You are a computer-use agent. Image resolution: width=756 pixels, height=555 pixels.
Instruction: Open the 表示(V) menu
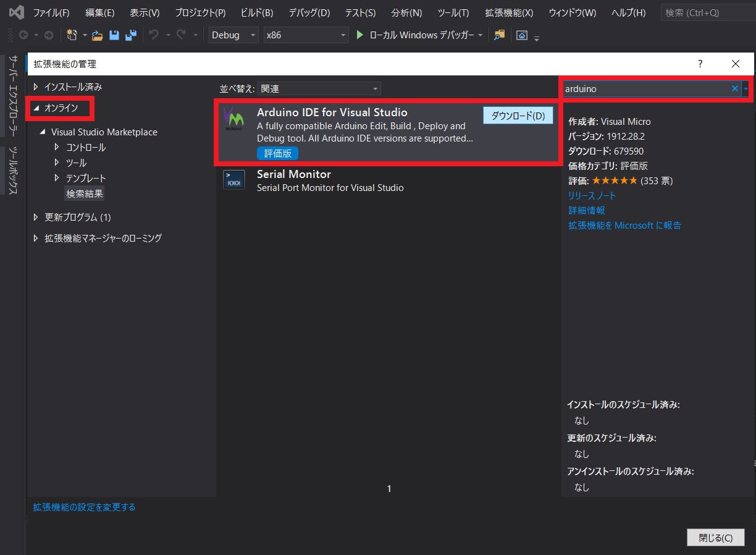pos(145,12)
